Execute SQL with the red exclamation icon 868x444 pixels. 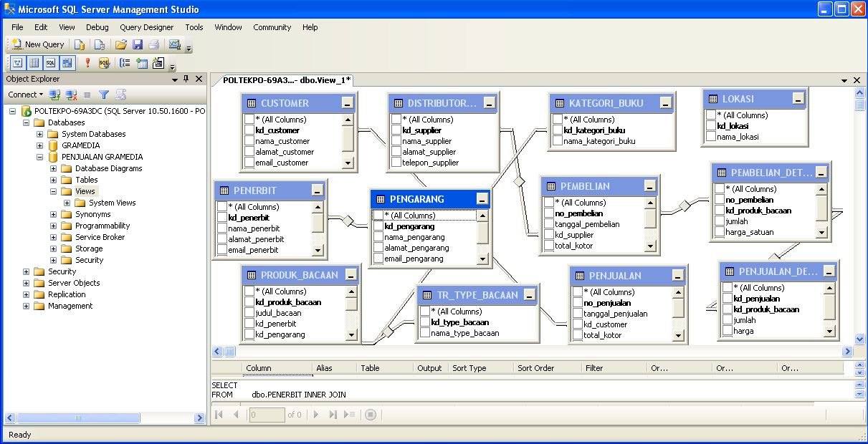87,63
